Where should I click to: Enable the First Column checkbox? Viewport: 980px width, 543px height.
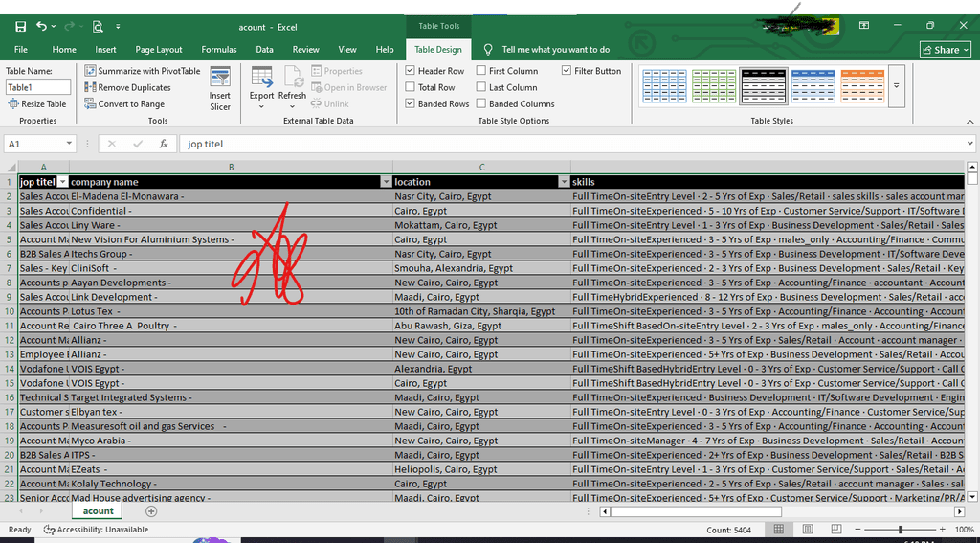pos(481,71)
